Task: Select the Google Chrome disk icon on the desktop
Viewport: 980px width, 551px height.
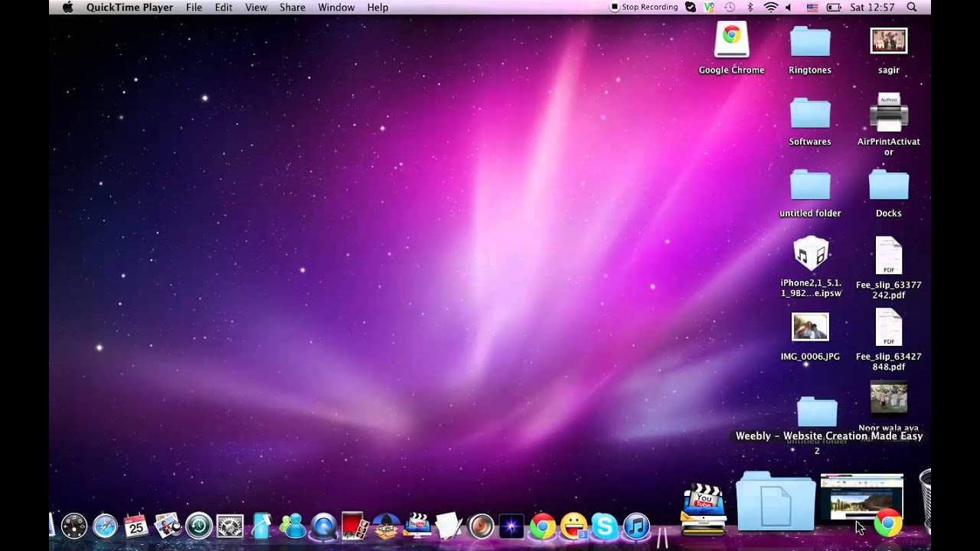Action: tap(731, 40)
